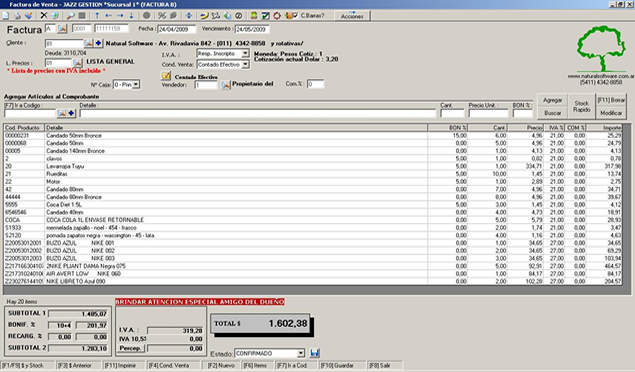This screenshot has height=372, width=635.
Task: Click the yellow check icon beside Contado Efectivo
Action: (x=166, y=75)
